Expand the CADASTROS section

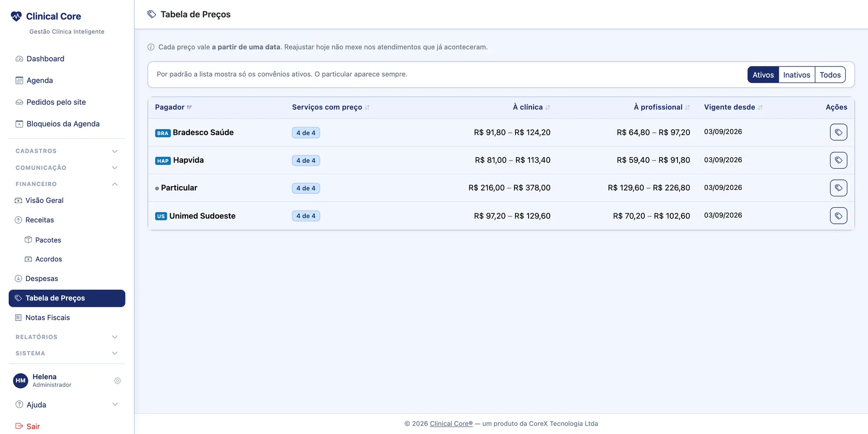click(67, 151)
